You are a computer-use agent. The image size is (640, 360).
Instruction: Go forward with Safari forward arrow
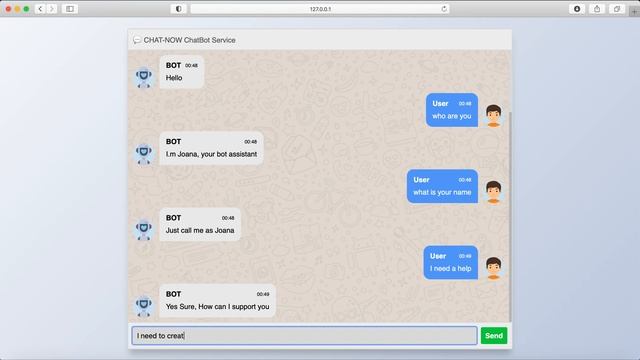click(51, 9)
